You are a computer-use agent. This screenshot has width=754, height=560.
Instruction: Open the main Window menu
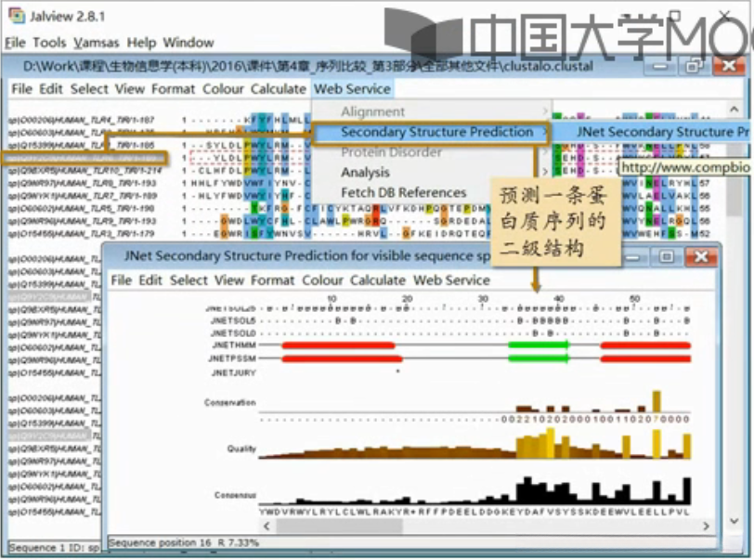tap(188, 43)
